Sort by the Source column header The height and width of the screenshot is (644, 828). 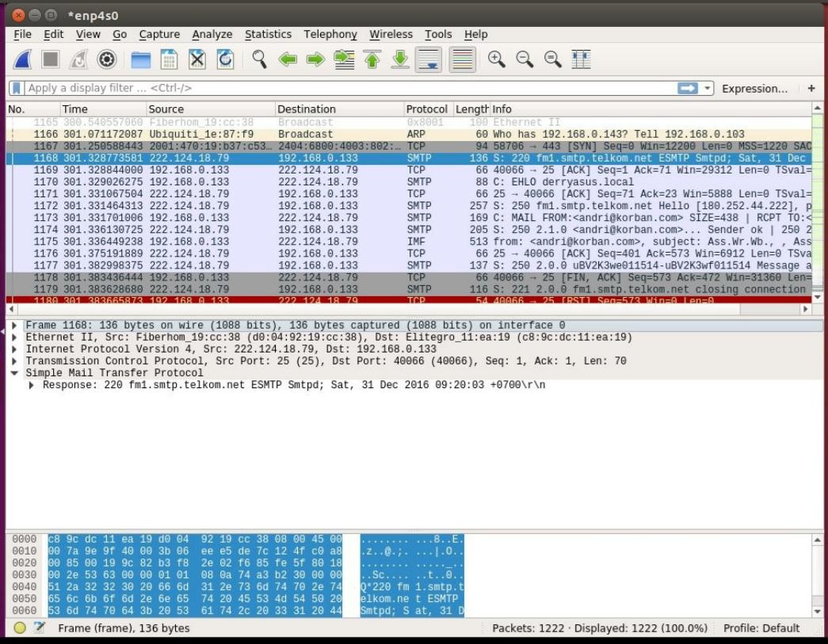click(211, 109)
